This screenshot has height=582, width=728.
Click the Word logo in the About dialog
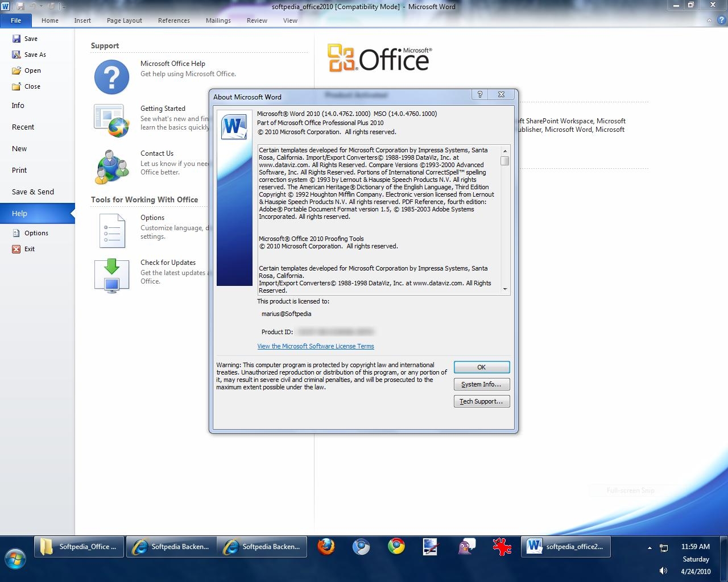[x=234, y=126]
